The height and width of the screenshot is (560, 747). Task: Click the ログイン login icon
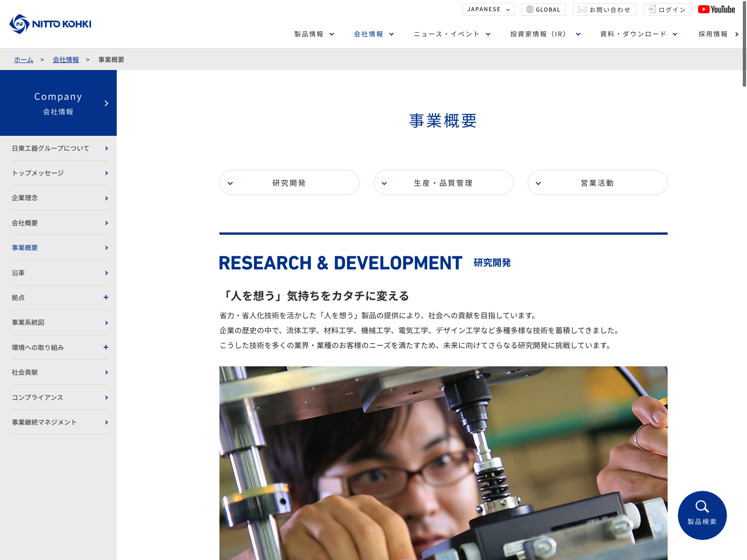point(652,9)
